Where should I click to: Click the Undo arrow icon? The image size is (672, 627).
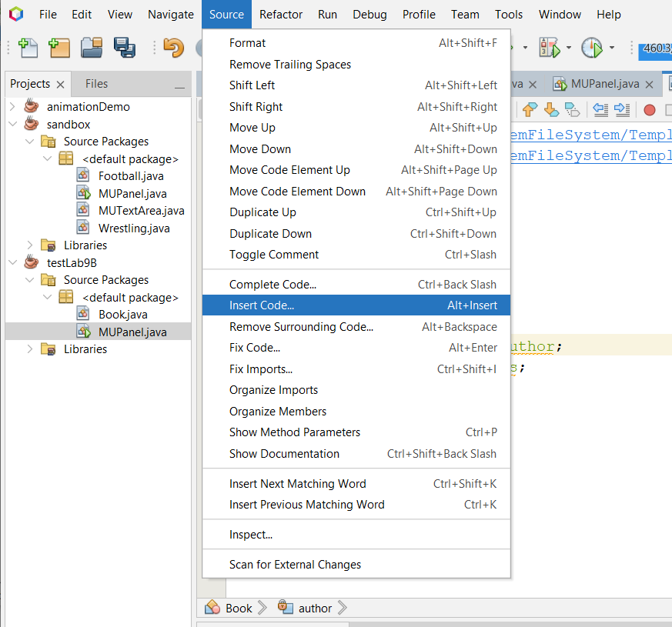[173, 48]
